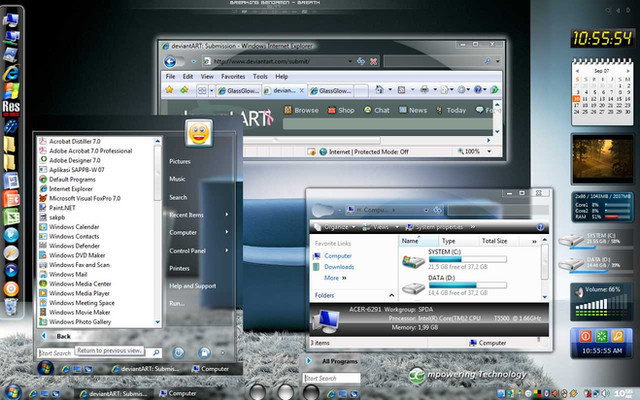Viewport: 640px width, 400px height.
Task: Click the Chat link on deviantART
Action: tap(377, 110)
